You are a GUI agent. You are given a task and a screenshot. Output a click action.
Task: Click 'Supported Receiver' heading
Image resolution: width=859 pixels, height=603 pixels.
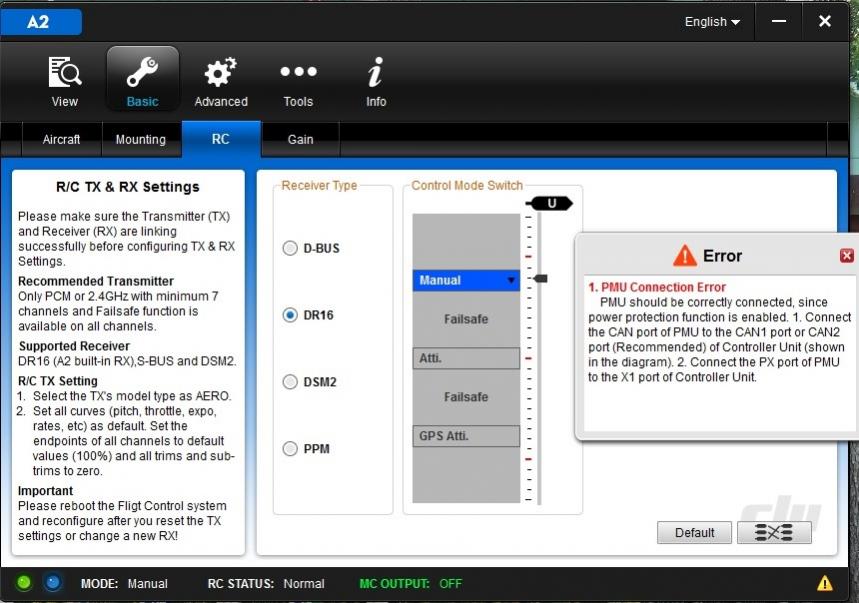[x=74, y=346]
